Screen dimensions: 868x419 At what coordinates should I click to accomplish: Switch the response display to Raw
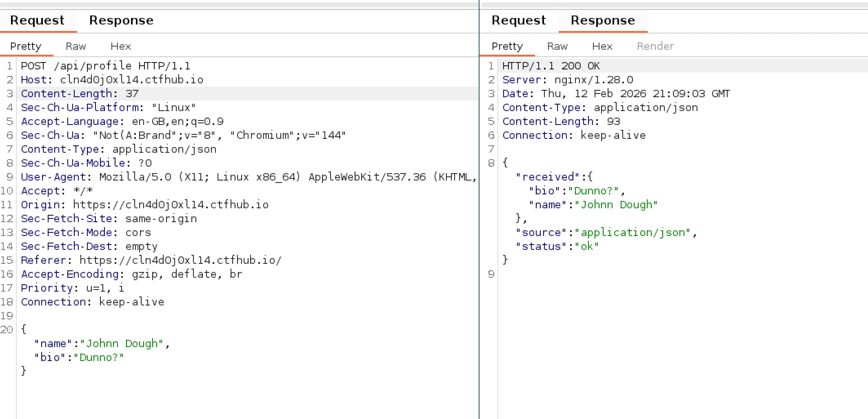557,46
